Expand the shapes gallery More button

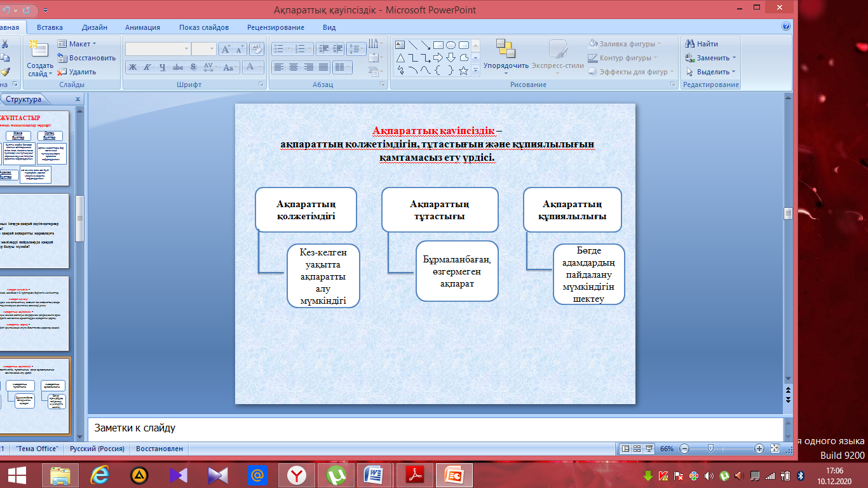point(475,71)
